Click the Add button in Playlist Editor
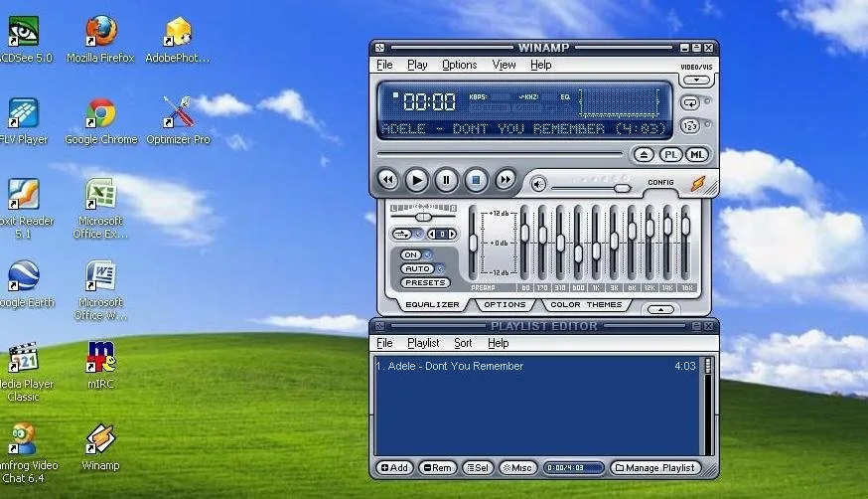This screenshot has height=499, width=868. (394, 468)
